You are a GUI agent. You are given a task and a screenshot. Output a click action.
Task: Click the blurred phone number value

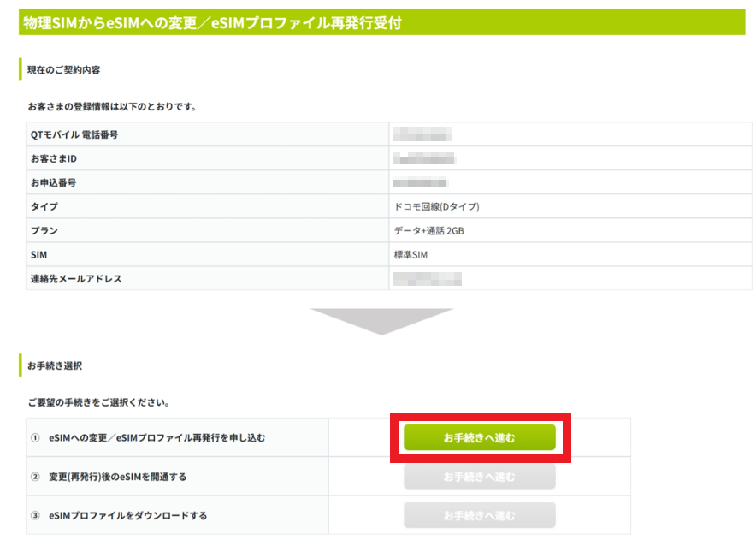click(422, 134)
